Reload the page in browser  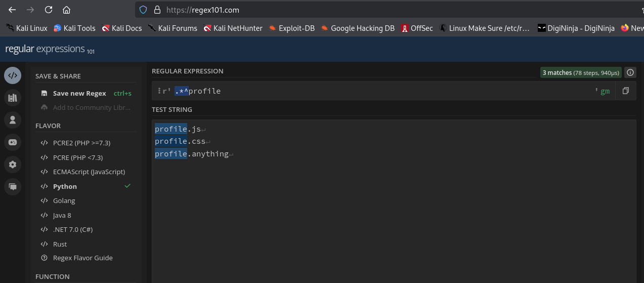tap(49, 10)
